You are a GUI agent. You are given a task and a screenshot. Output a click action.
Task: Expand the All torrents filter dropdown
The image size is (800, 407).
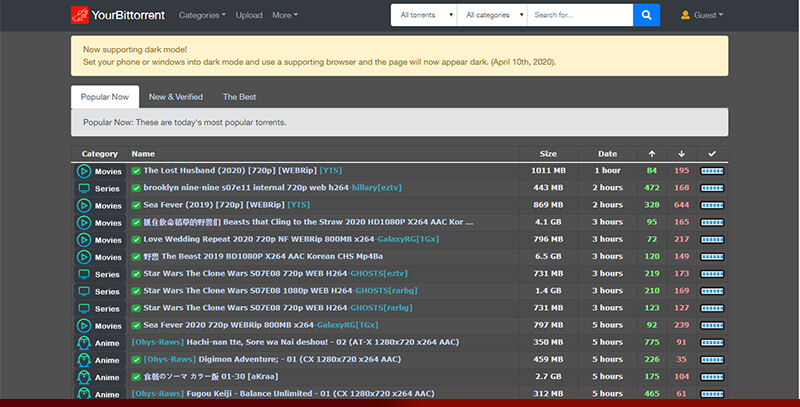[424, 15]
